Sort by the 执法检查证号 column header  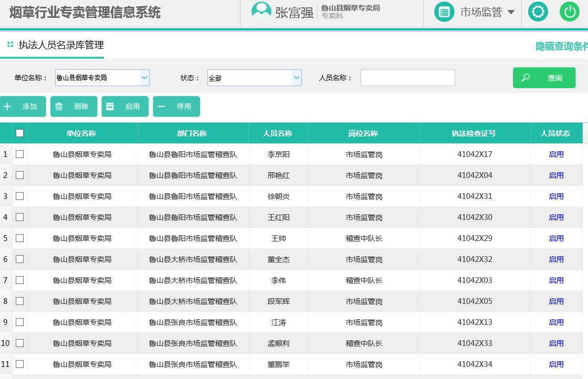(474, 133)
